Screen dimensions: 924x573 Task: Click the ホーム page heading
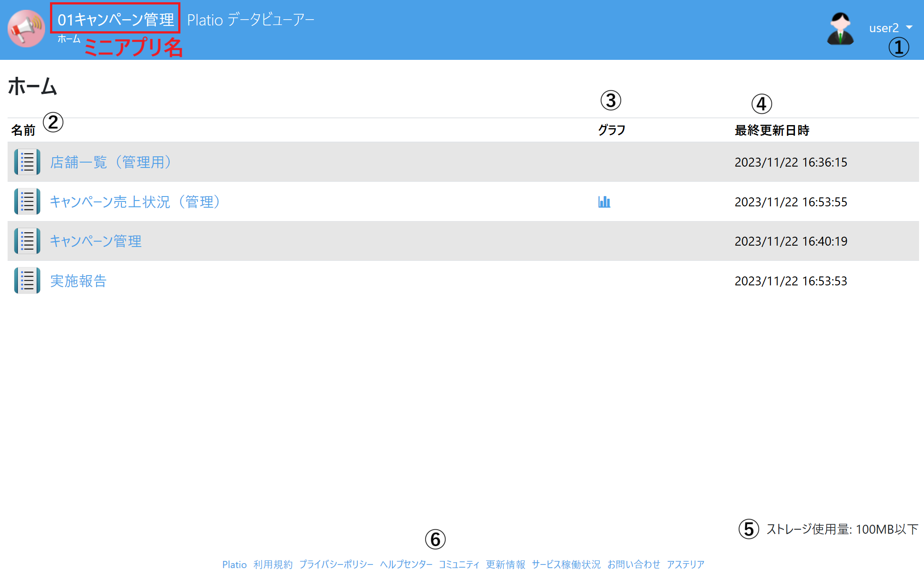(x=33, y=86)
